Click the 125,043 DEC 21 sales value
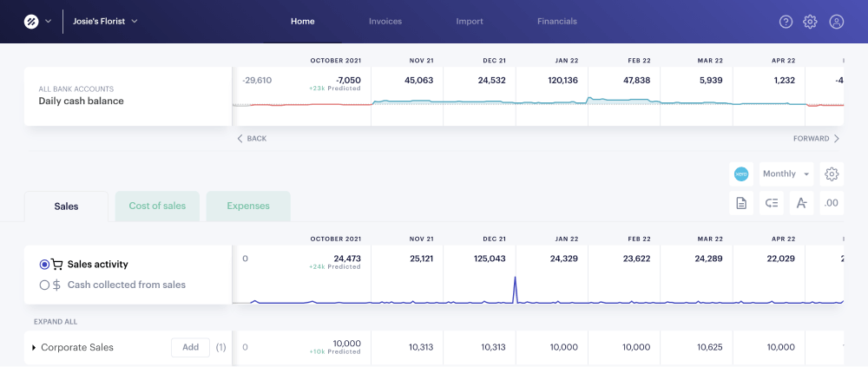 (x=490, y=259)
